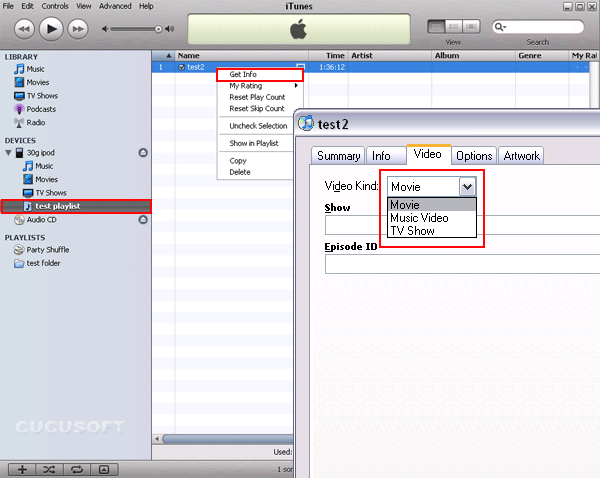
Task: Click the add playlist plus button
Action: coord(22,469)
